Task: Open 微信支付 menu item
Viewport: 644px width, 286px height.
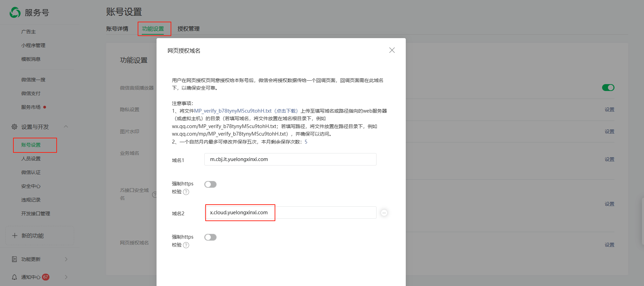Action: point(31,93)
